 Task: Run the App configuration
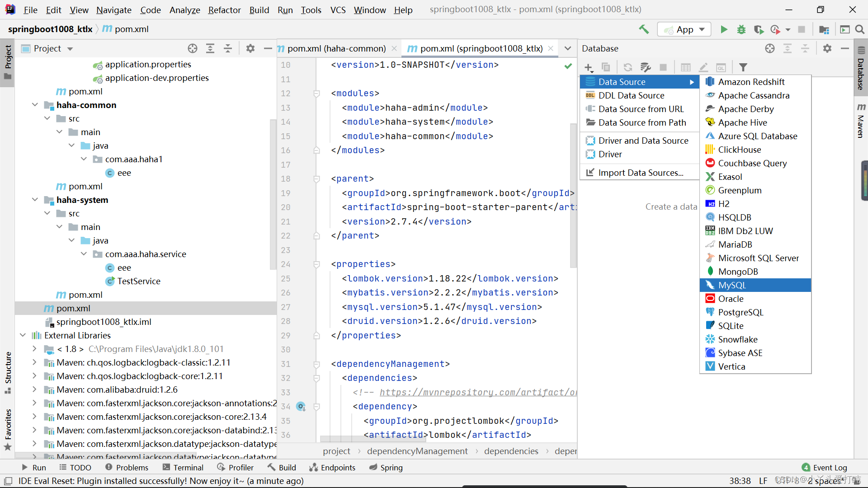pyautogui.click(x=724, y=29)
